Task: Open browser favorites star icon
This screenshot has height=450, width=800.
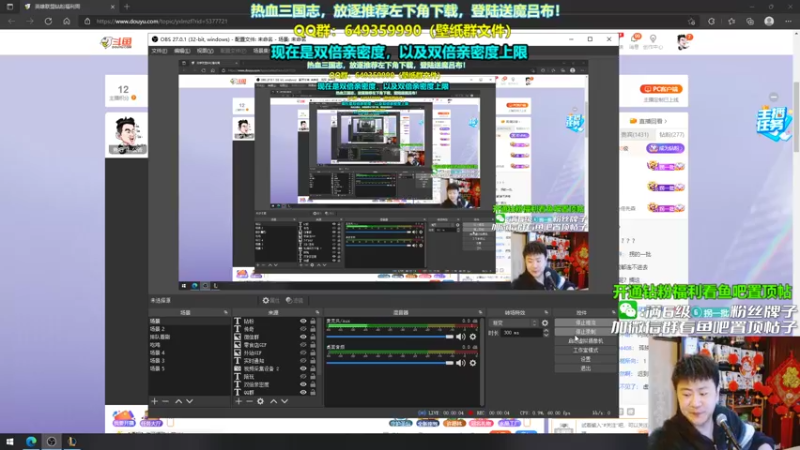Action: 732,21
